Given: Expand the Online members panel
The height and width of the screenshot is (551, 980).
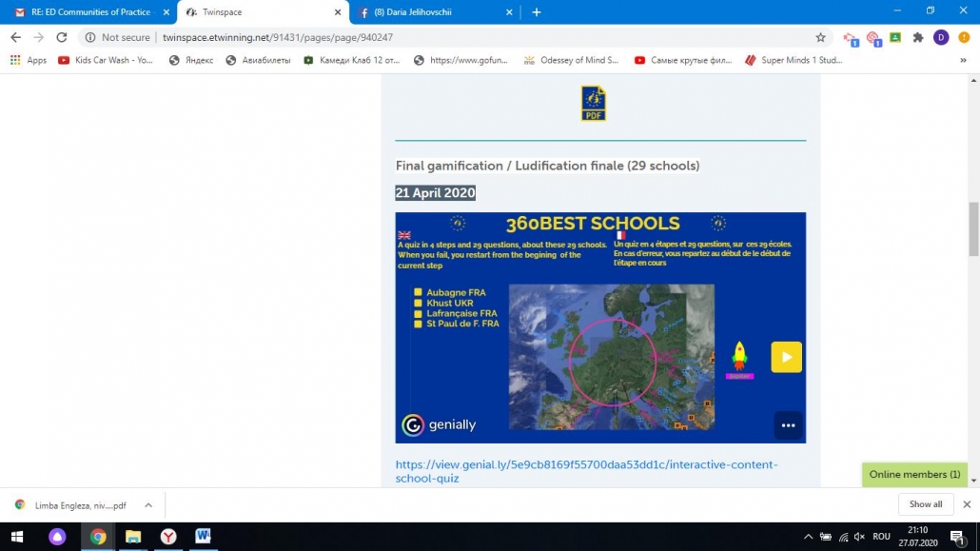Looking at the screenshot, I should click(x=914, y=474).
